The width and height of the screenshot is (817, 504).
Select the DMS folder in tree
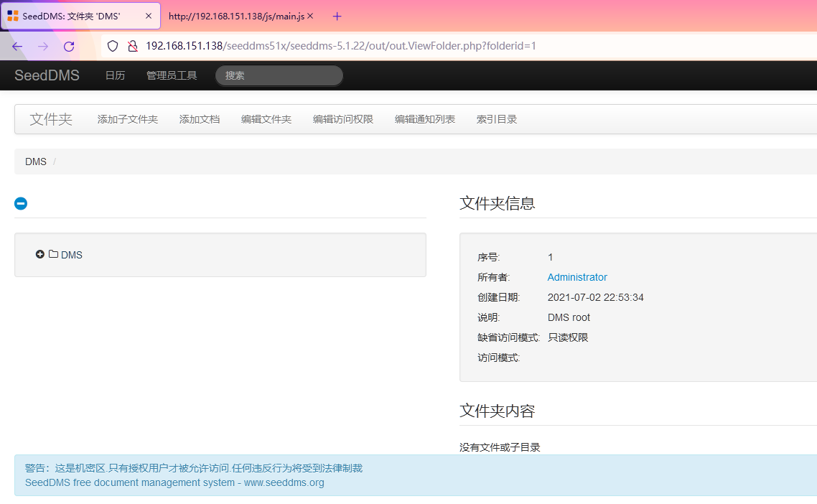[71, 255]
